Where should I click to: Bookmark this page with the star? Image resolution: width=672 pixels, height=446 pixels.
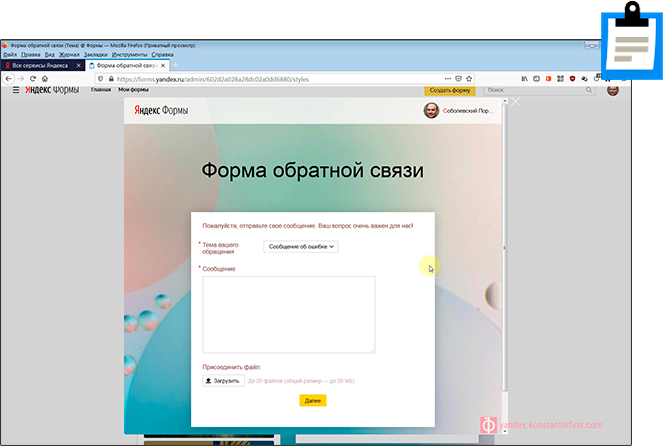point(469,79)
